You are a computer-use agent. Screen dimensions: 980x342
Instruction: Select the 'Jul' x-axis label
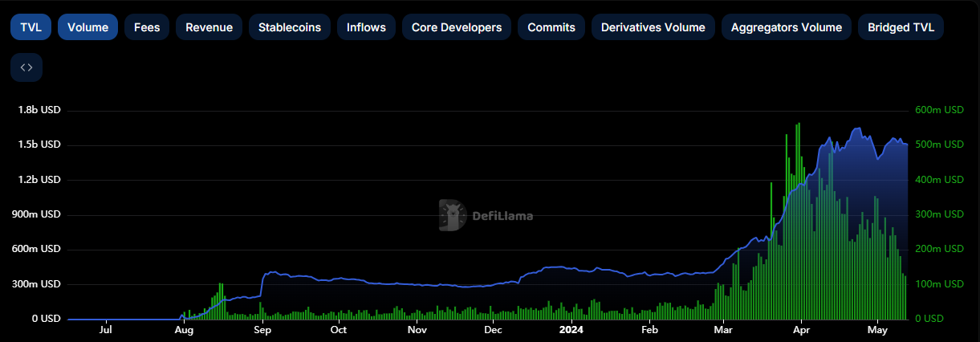[106, 330]
